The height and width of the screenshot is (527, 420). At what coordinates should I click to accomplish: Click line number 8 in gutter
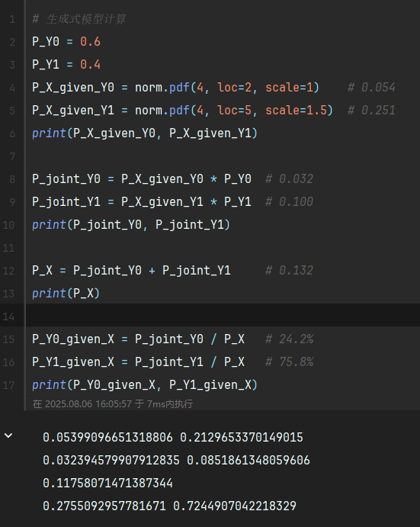[x=12, y=179]
